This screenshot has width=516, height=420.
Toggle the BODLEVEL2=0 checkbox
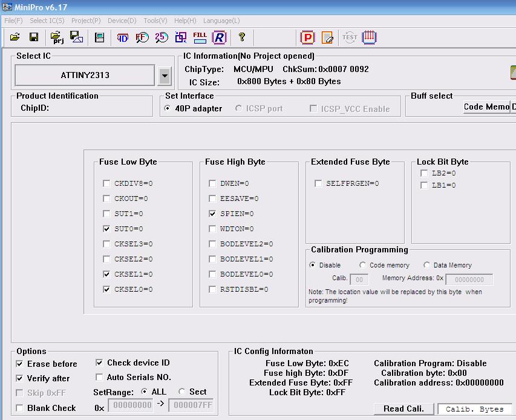pyautogui.click(x=212, y=244)
